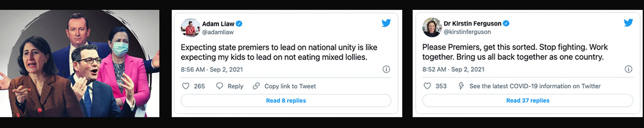
Task: Open Adam Liaw's profile avatar
Action: pyautogui.click(x=190, y=28)
